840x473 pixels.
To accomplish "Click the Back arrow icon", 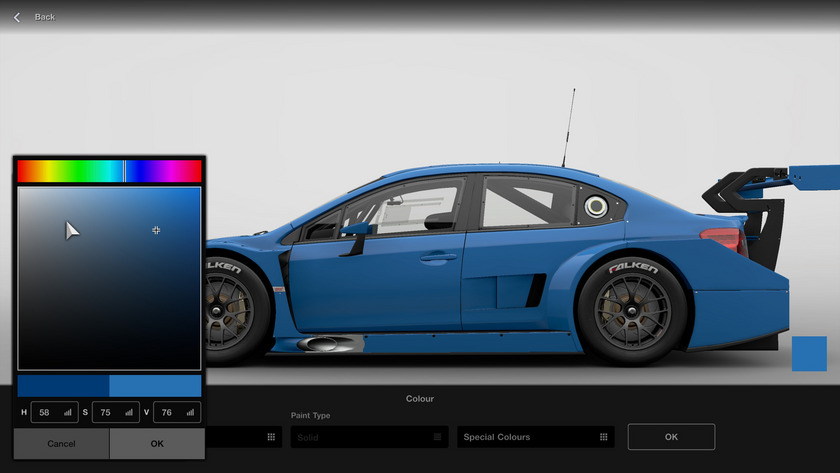I will 17,17.
